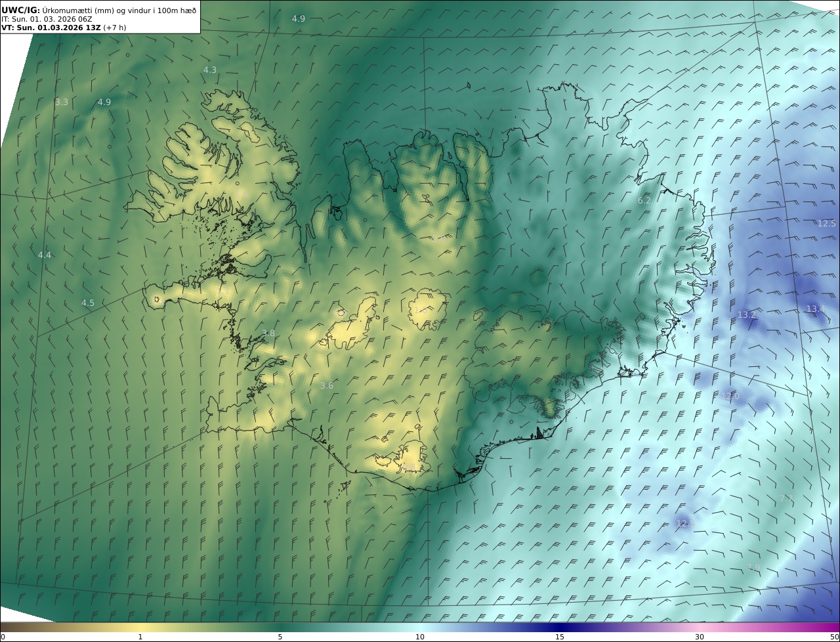
Task: Click the 6.2 value label over northeast Iceland
Action: tap(644, 200)
